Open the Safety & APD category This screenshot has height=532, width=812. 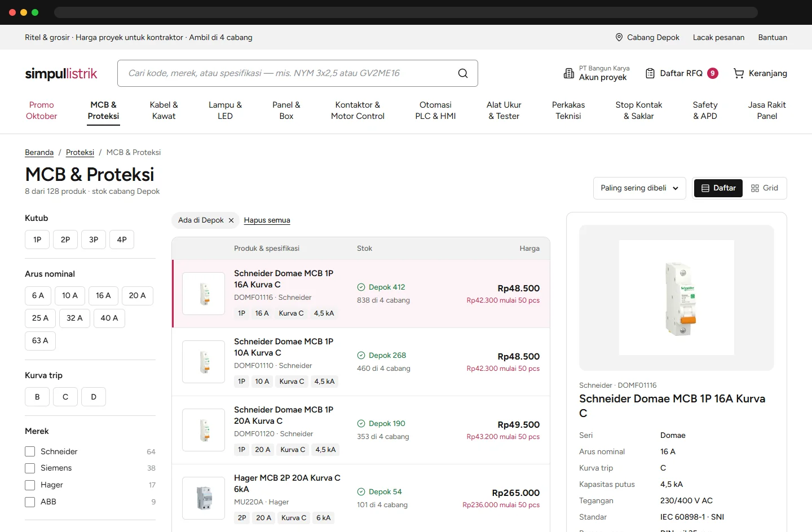(705, 110)
